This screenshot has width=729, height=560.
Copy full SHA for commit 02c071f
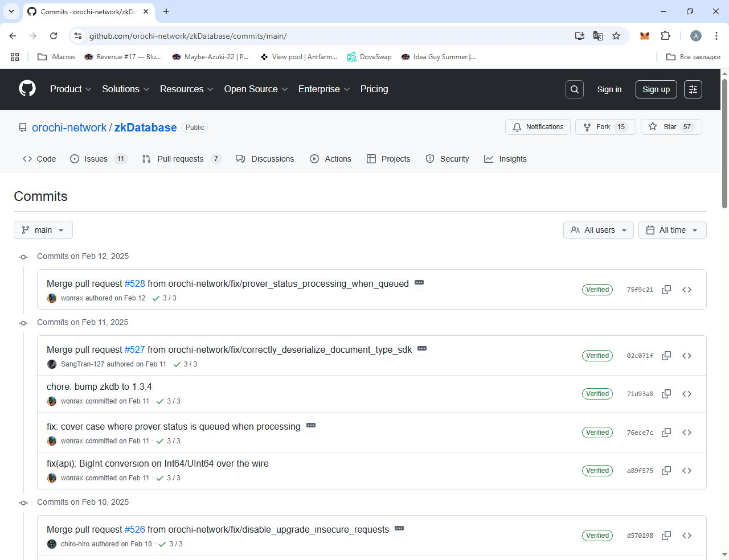pyautogui.click(x=666, y=356)
